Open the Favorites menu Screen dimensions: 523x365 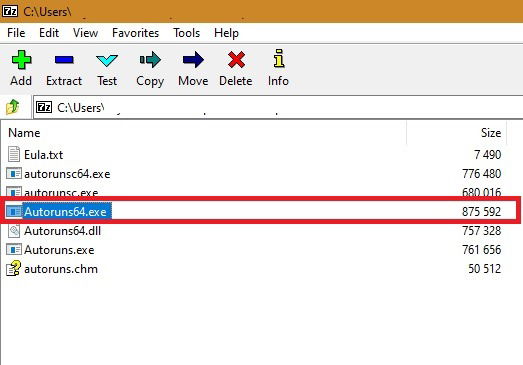(135, 33)
